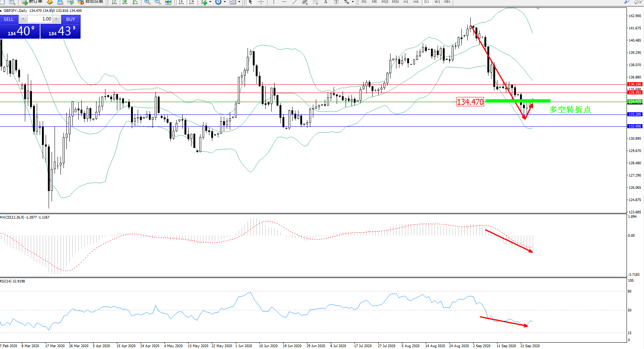Click the trade volume field showing 1.00
The width and height of the screenshot is (644, 349).
[x=40, y=19]
